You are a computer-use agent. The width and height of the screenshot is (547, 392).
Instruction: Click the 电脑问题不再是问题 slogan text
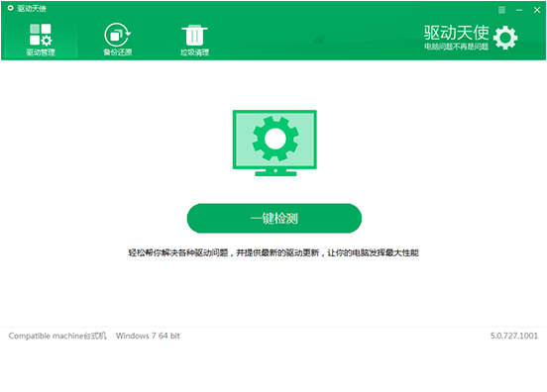pos(456,47)
